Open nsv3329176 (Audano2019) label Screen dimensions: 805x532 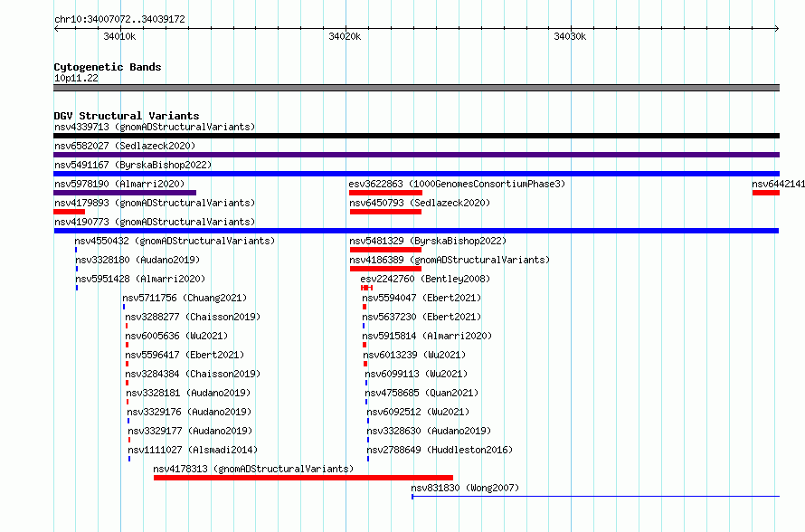189,412
